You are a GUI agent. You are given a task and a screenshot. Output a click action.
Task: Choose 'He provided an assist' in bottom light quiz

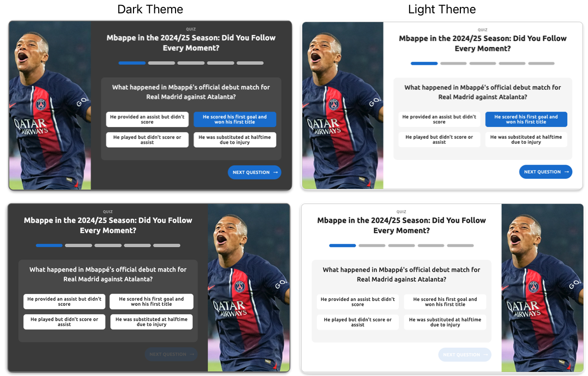358,302
